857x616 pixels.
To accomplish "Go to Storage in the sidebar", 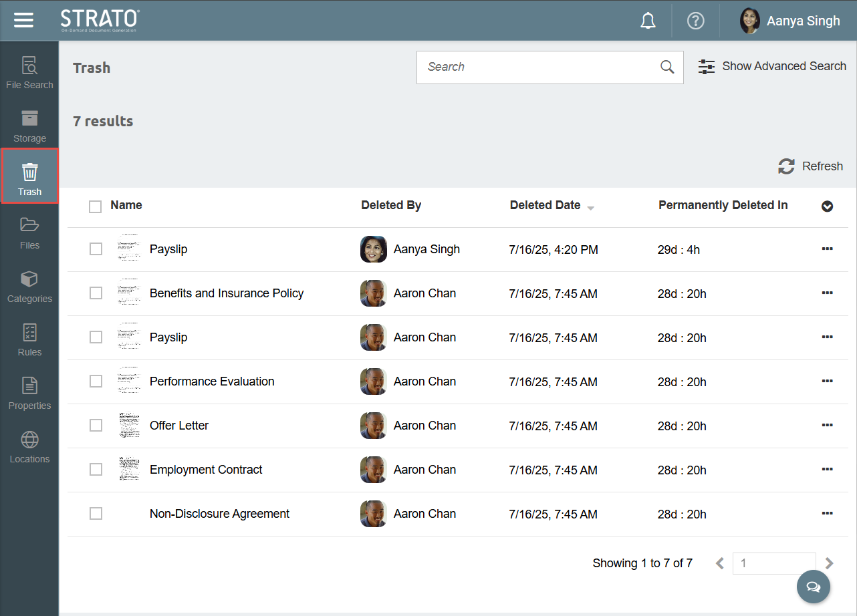I will [29, 126].
